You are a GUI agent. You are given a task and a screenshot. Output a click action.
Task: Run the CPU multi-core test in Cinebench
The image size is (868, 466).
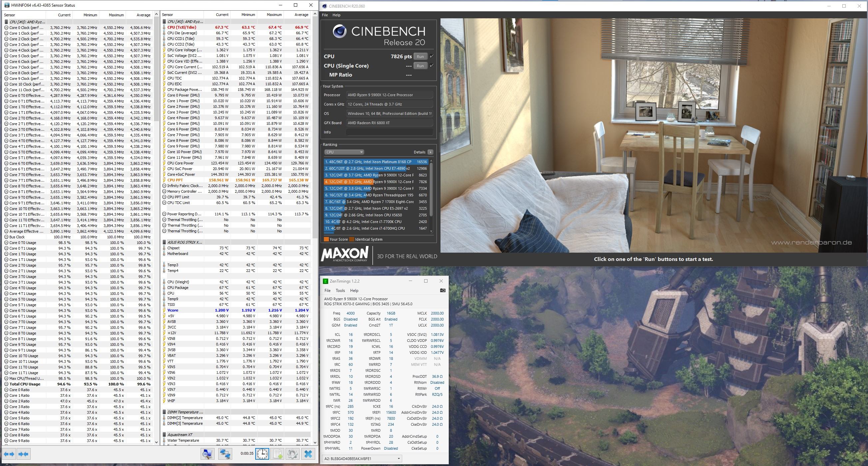[420, 57]
